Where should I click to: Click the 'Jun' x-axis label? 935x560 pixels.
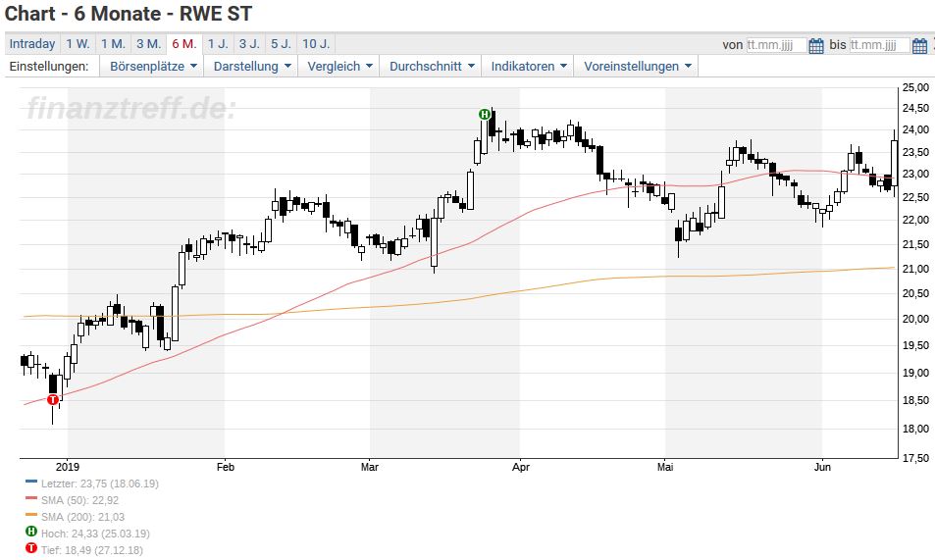(822, 467)
